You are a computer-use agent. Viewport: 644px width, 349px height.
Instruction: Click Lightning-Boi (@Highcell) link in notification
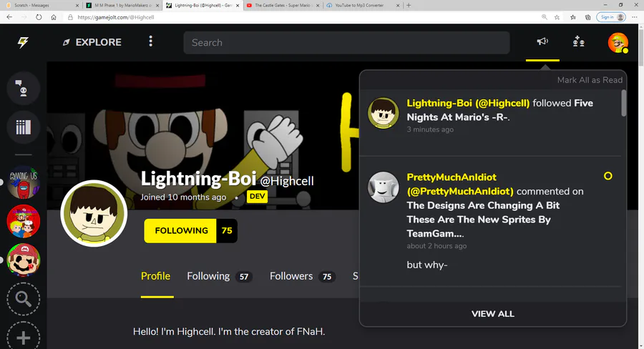pos(468,103)
